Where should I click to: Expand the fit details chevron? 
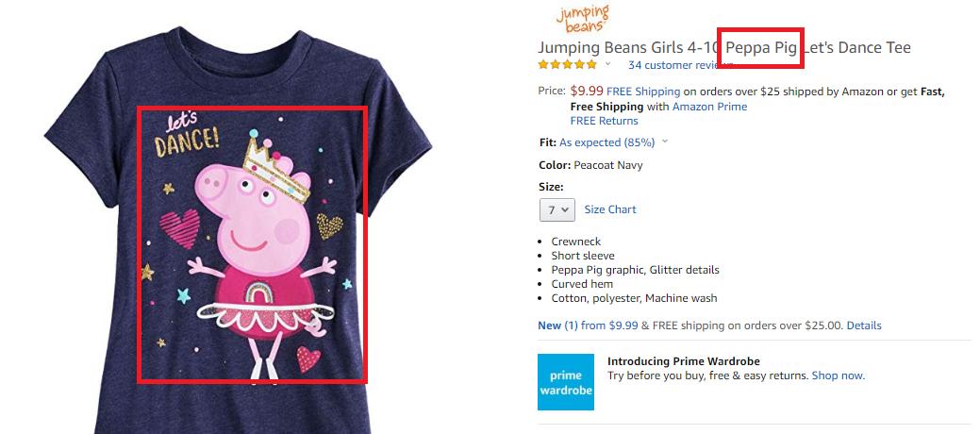pos(665,142)
